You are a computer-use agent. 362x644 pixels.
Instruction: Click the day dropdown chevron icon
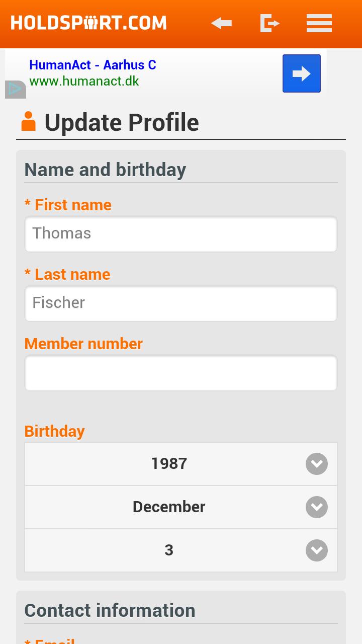click(317, 550)
